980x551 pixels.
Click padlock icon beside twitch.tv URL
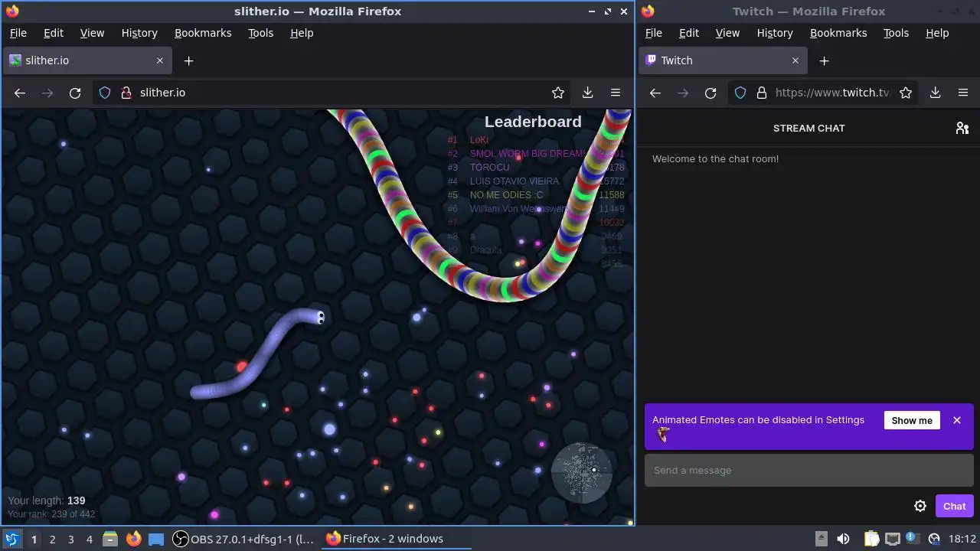click(761, 93)
